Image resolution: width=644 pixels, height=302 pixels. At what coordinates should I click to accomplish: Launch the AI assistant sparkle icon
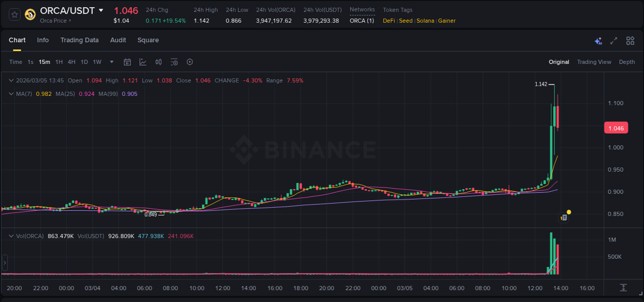[x=598, y=40]
